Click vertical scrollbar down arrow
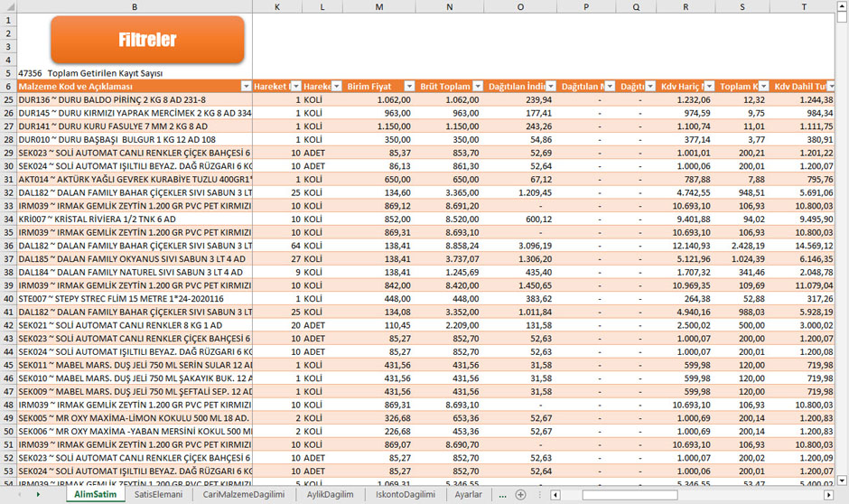 click(x=842, y=481)
